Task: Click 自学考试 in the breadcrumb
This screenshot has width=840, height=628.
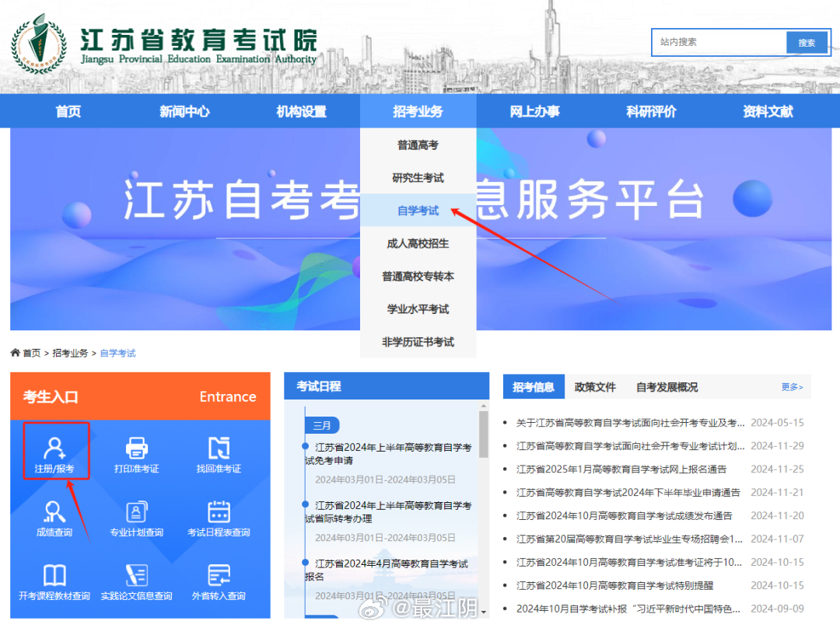Action: click(118, 353)
